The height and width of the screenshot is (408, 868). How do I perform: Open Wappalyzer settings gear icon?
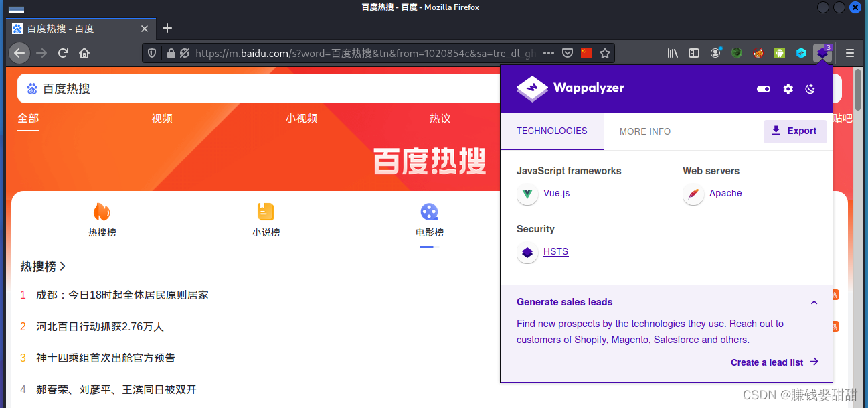(x=788, y=89)
